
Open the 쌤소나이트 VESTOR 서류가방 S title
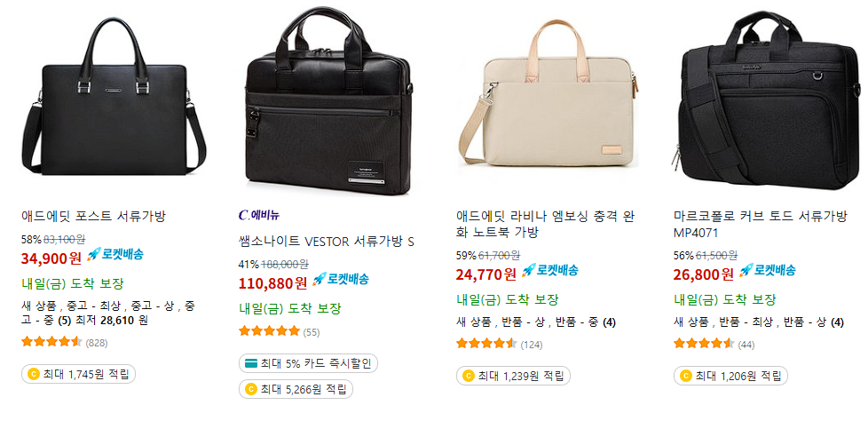[326, 242]
